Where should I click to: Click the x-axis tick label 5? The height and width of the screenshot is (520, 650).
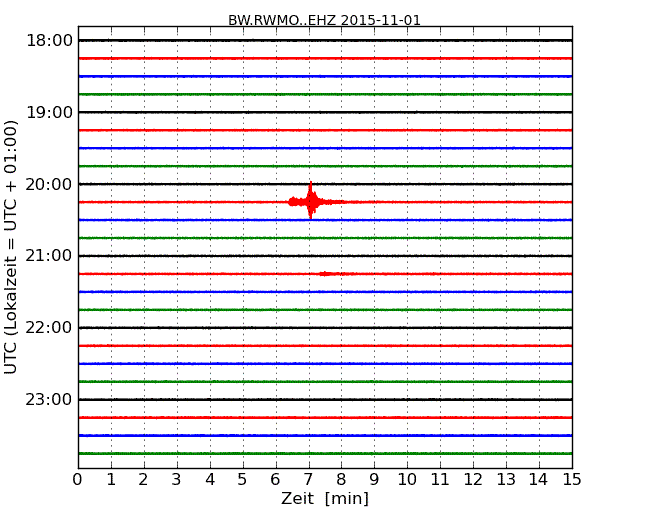pos(242,480)
